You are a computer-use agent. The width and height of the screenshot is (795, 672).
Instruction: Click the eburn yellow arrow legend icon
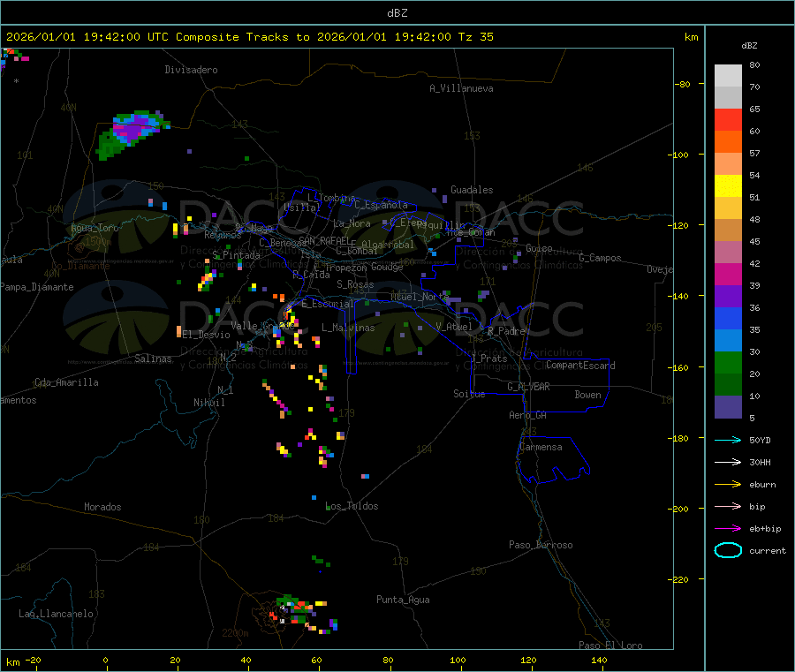coord(728,485)
